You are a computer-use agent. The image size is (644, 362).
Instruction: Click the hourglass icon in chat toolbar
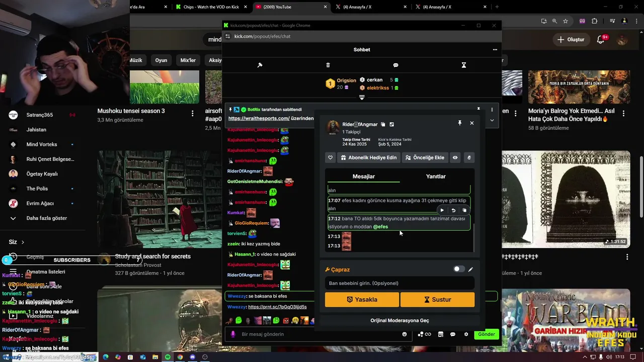[x=464, y=65]
